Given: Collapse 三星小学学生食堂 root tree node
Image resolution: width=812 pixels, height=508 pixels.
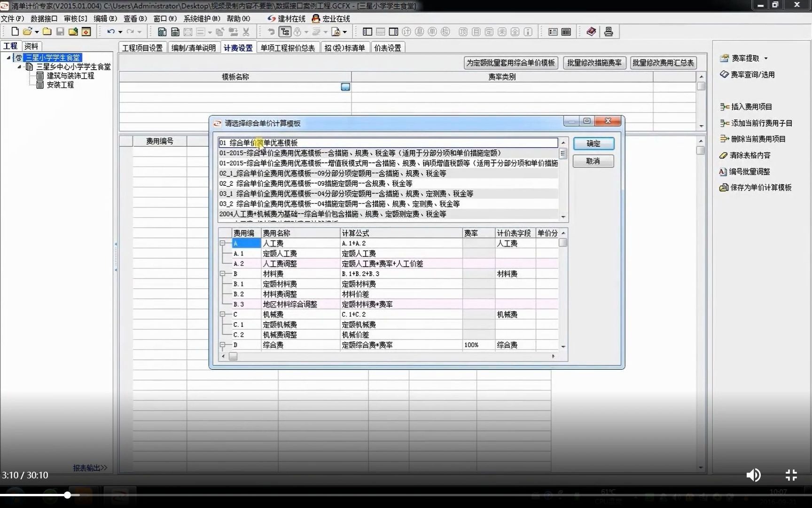Looking at the screenshot, I should pos(8,57).
